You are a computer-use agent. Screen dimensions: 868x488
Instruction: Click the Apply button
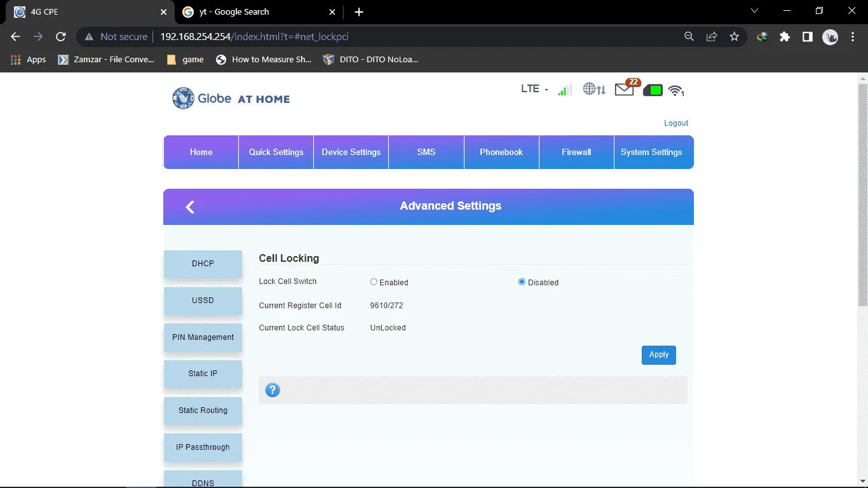658,355
